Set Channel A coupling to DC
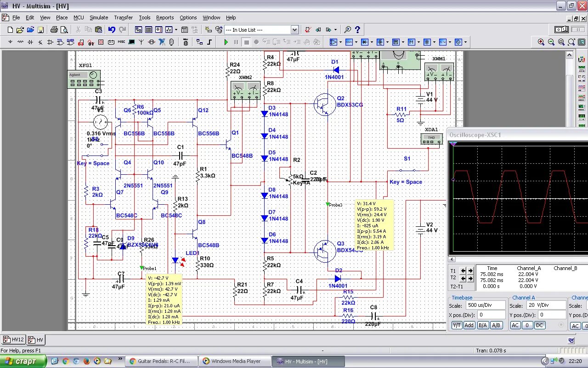Screen dimensions: 588x368 coord(539,325)
